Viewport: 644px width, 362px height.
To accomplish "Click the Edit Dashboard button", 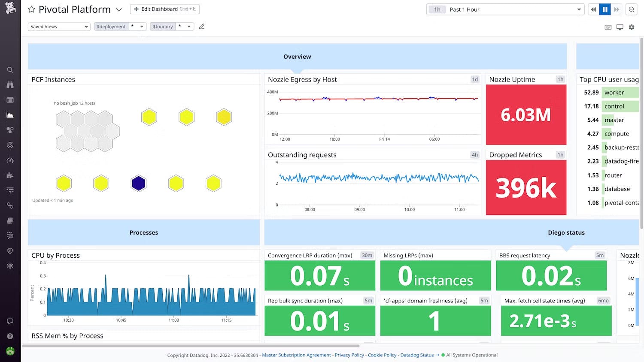I will coord(165,9).
